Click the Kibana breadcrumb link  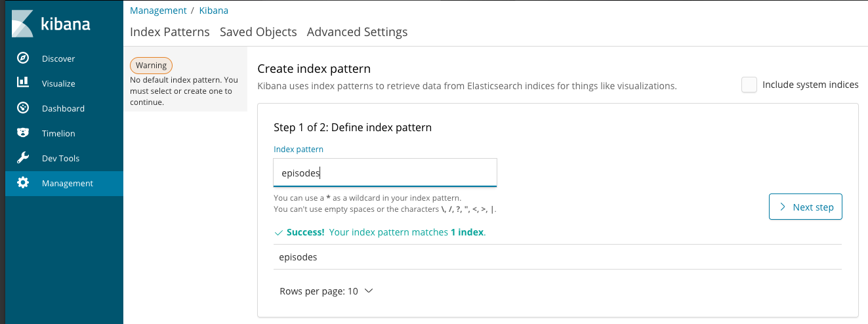point(214,10)
